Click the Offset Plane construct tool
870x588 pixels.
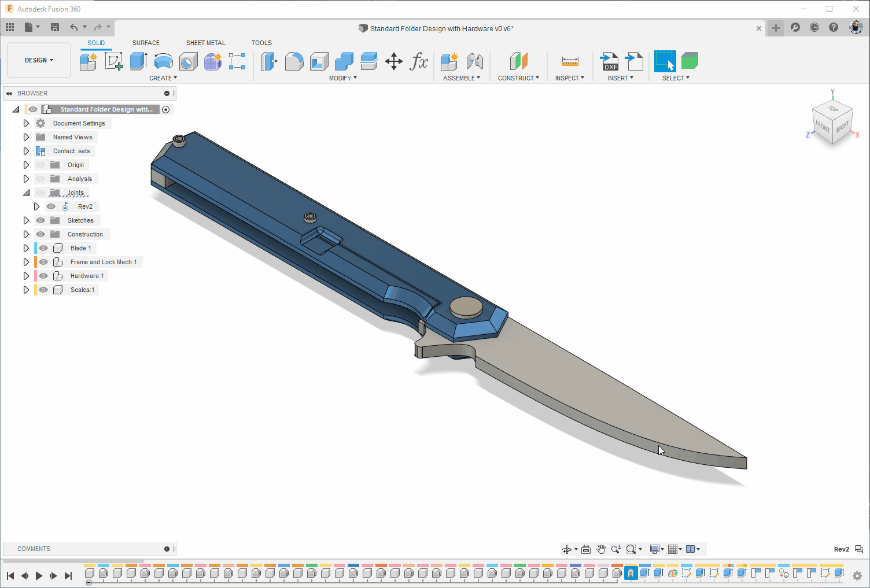pos(518,61)
